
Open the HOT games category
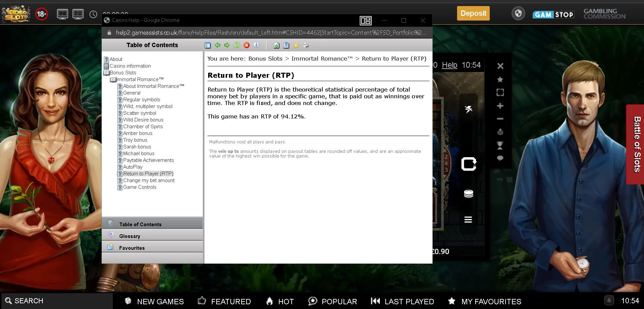(280, 301)
